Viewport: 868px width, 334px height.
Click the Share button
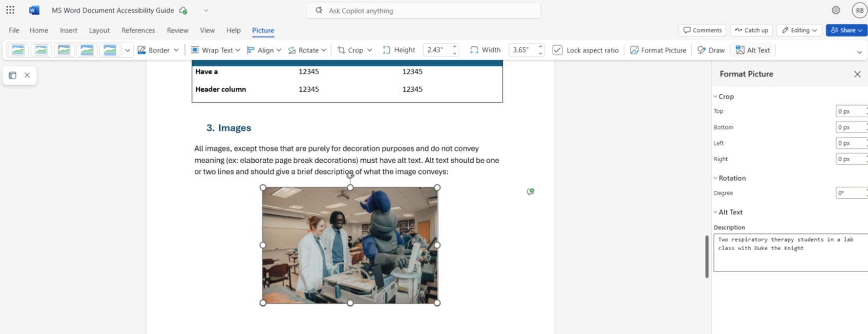(846, 30)
